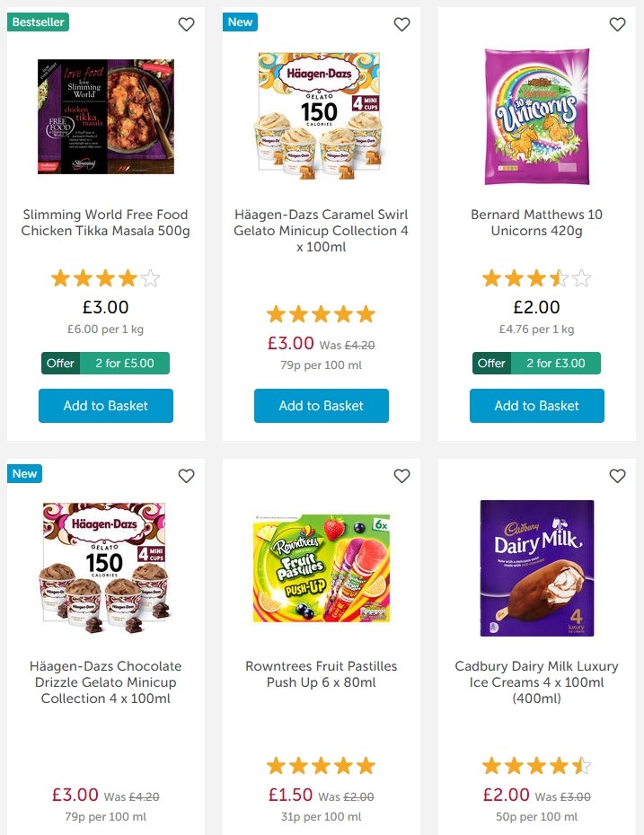Screen dimensions: 644x835
Task: Open the Rowntrees Fruit Pastilles product link
Action: pos(321,674)
